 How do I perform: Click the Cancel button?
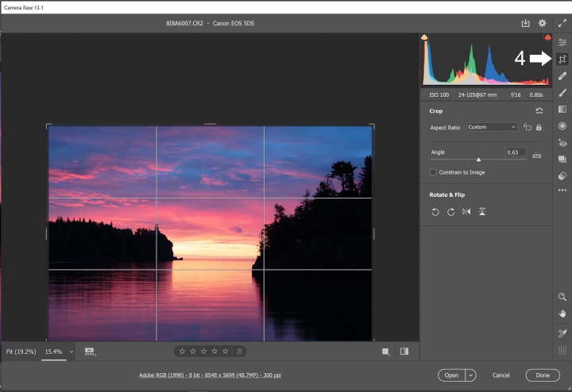coord(500,375)
